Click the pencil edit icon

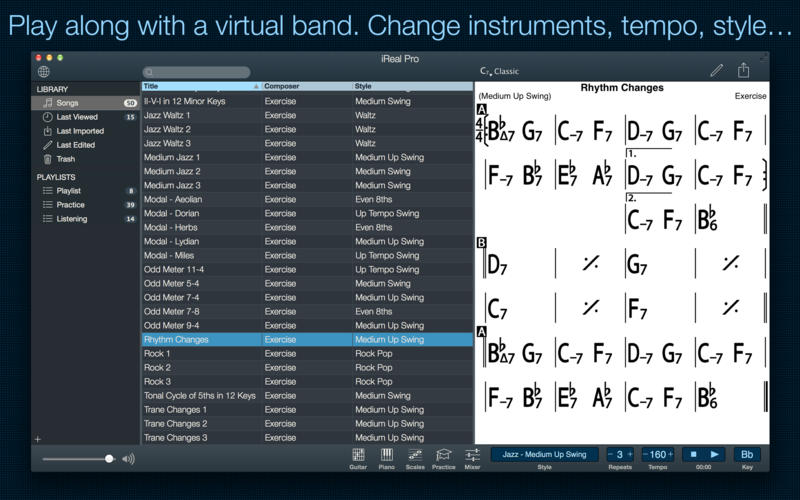pyautogui.click(x=716, y=71)
